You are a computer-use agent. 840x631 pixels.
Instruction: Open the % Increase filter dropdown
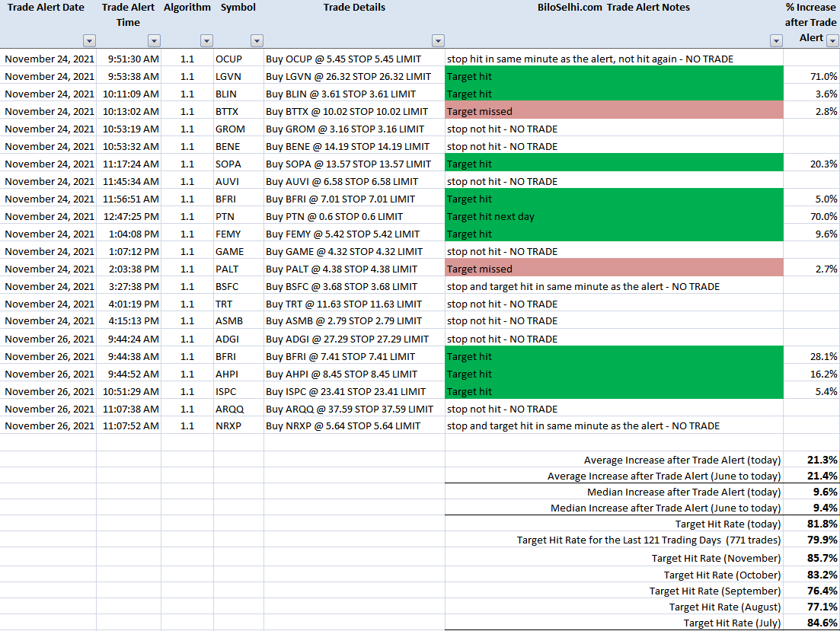tap(832, 40)
